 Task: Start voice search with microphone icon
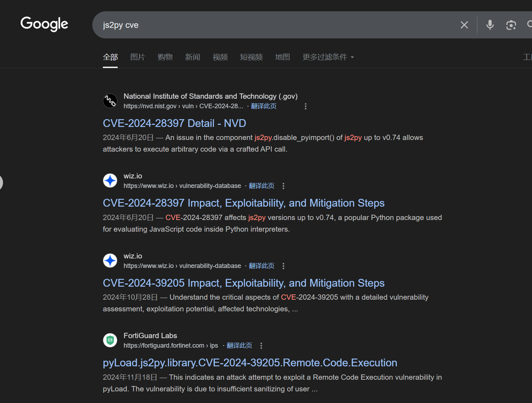490,25
